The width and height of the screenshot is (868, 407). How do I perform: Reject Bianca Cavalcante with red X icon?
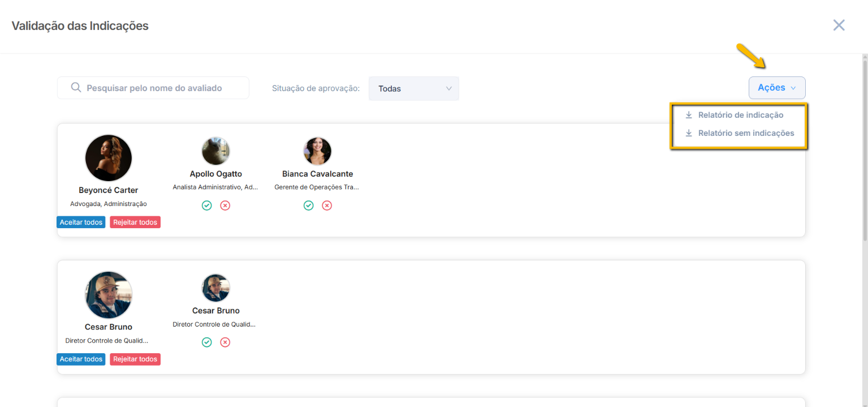coord(327,205)
